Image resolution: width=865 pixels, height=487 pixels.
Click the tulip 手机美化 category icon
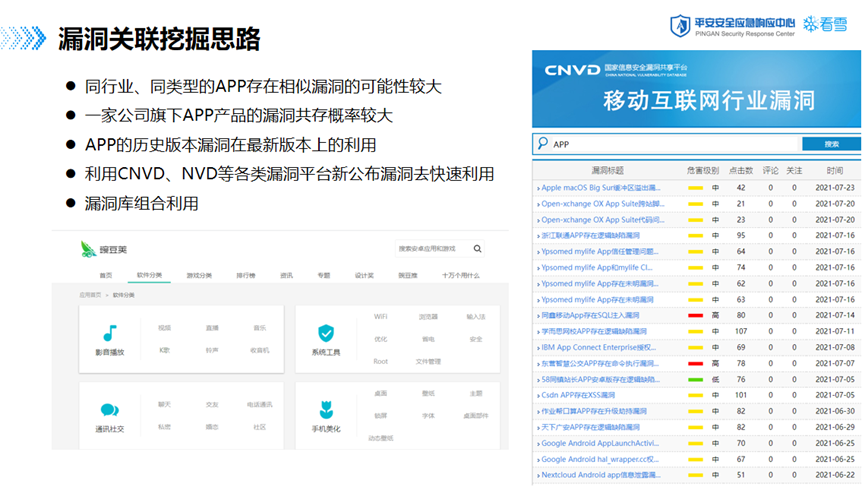[326, 410]
